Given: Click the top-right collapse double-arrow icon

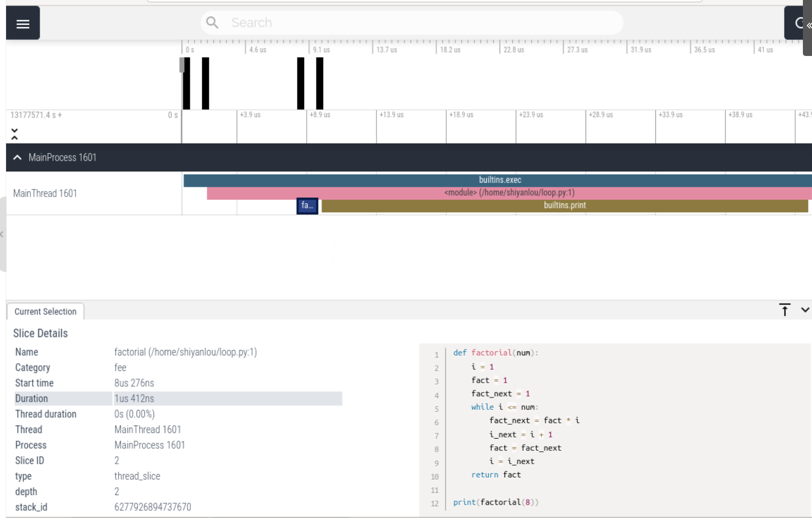Looking at the screenshot, I should [809, 25].
